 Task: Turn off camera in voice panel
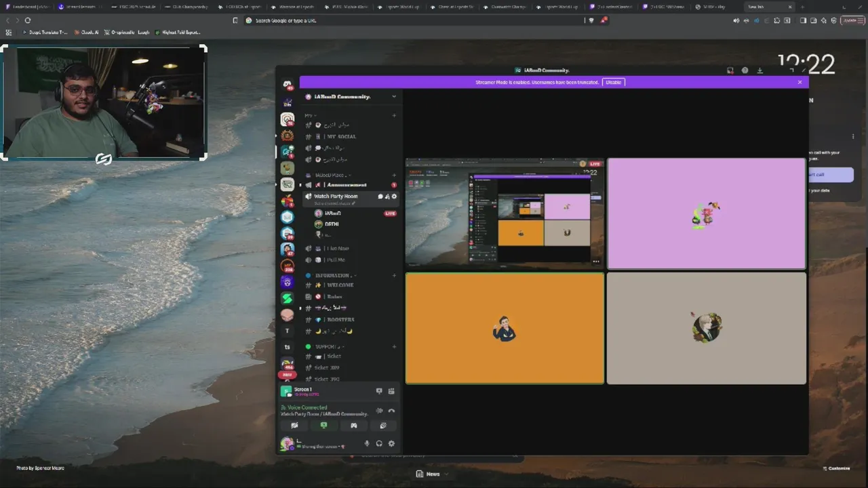[294, 426]
